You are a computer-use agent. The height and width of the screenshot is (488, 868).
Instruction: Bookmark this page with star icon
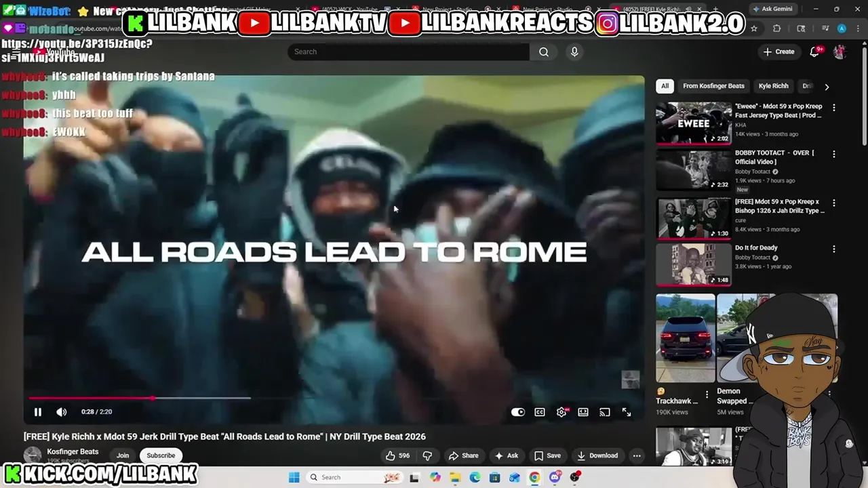[754, 28]
